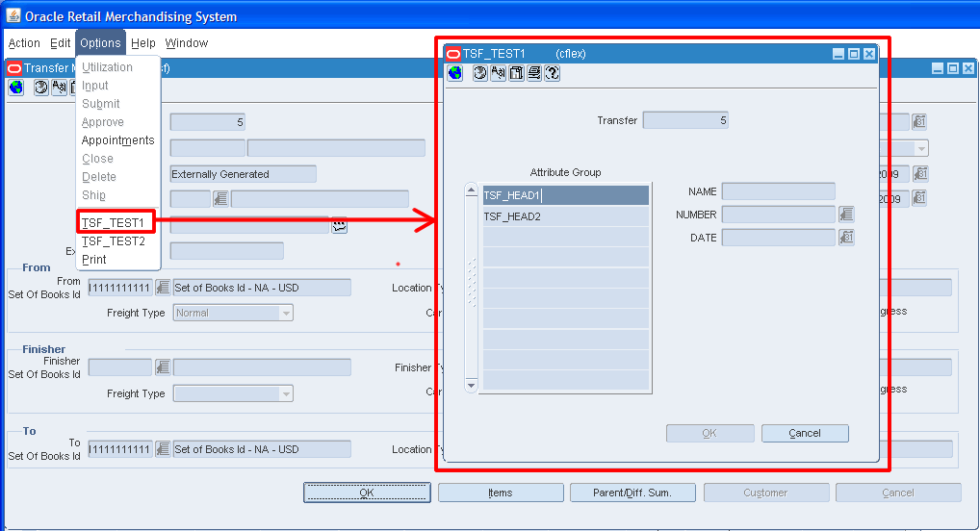Open the Help menu
Screen dimensions: 980x531
(x=143, y=43)
